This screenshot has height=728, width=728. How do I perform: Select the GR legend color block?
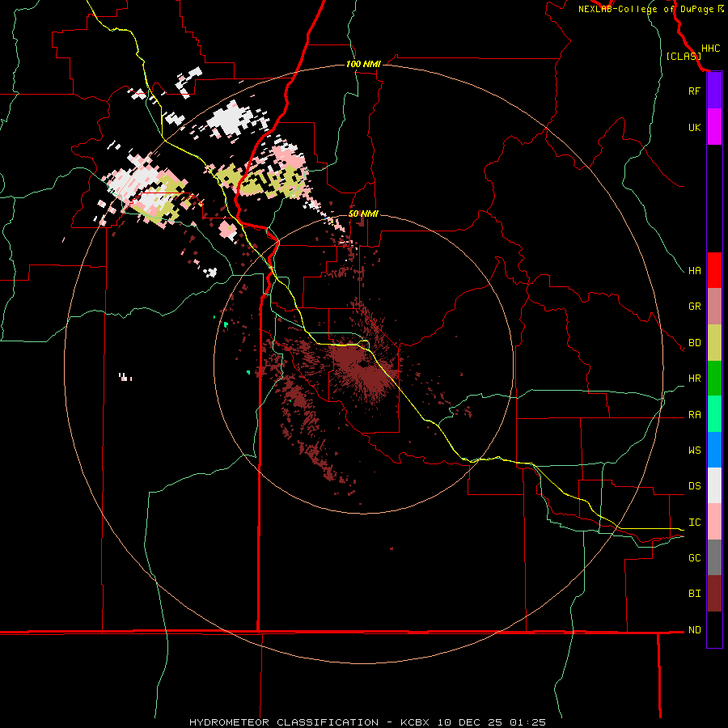[x=714, y=307]
